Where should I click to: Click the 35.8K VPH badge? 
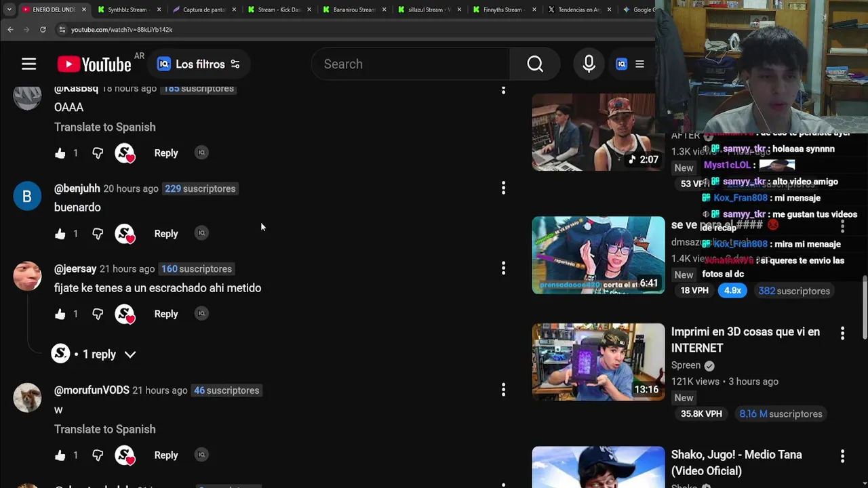[701, 414]
